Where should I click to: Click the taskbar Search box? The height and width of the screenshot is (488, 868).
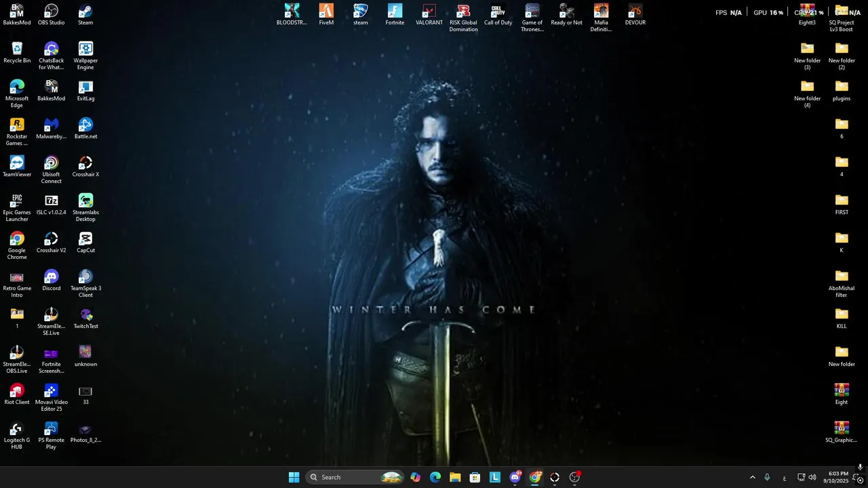coord(355,477)
